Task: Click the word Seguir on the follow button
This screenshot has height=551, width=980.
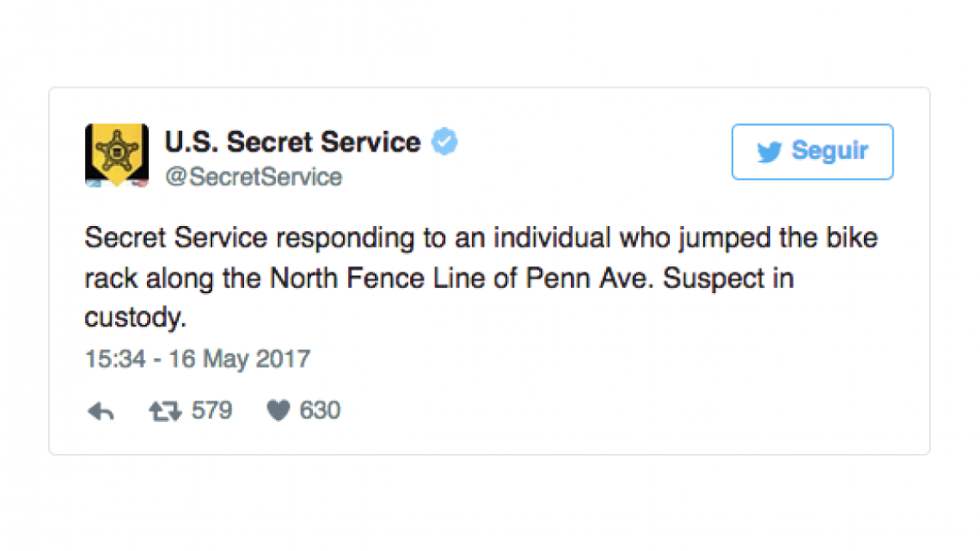Action: 830,151
